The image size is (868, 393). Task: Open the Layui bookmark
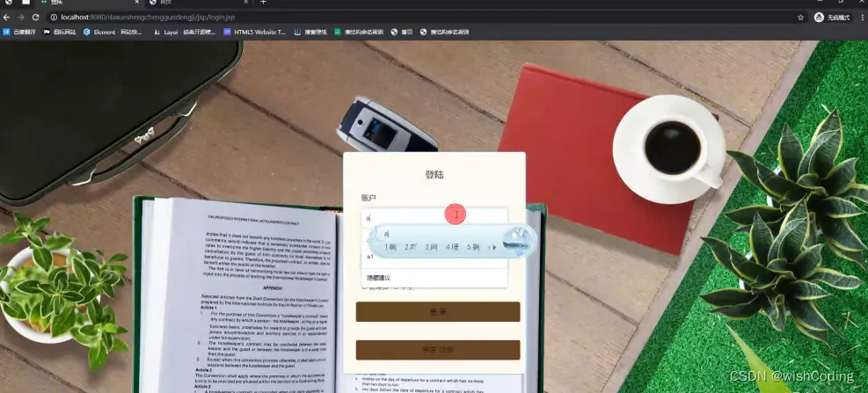(x=185, y=33)
